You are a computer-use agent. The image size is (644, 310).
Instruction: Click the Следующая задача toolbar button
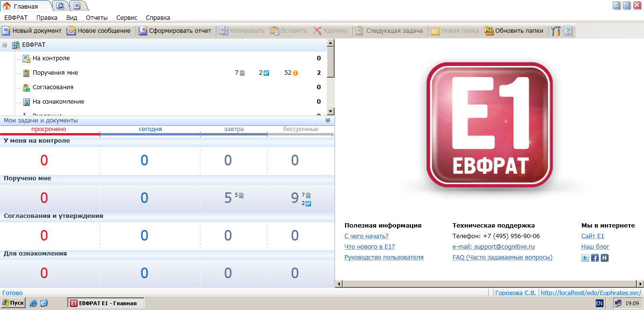(x=389, y=31)
